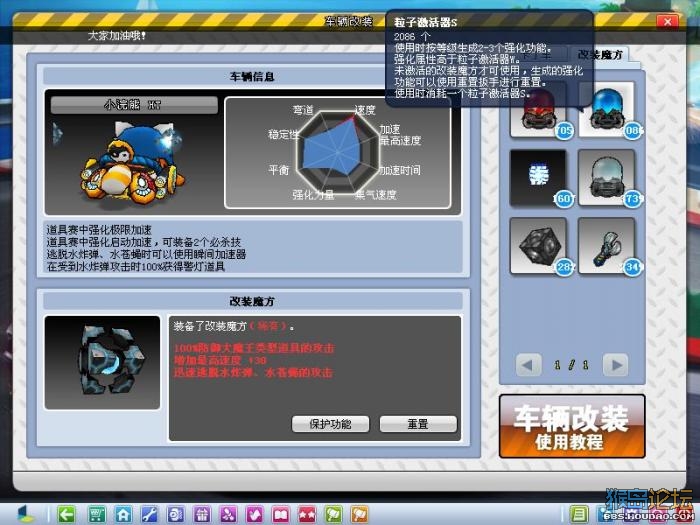Click the small arrow left of vehicle

click(x=57, y=134)
